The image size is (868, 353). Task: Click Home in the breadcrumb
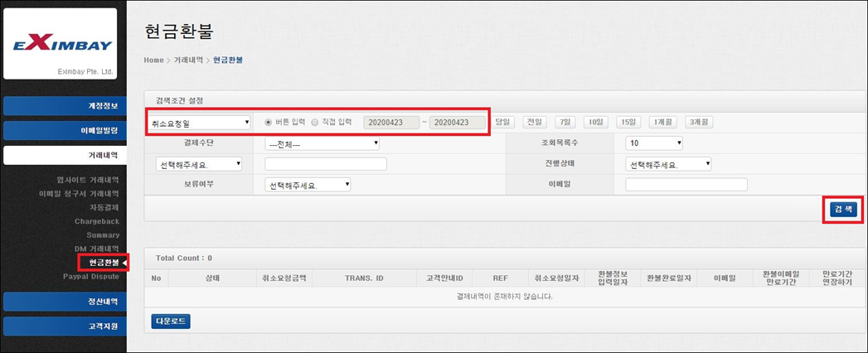coord(154,60)
